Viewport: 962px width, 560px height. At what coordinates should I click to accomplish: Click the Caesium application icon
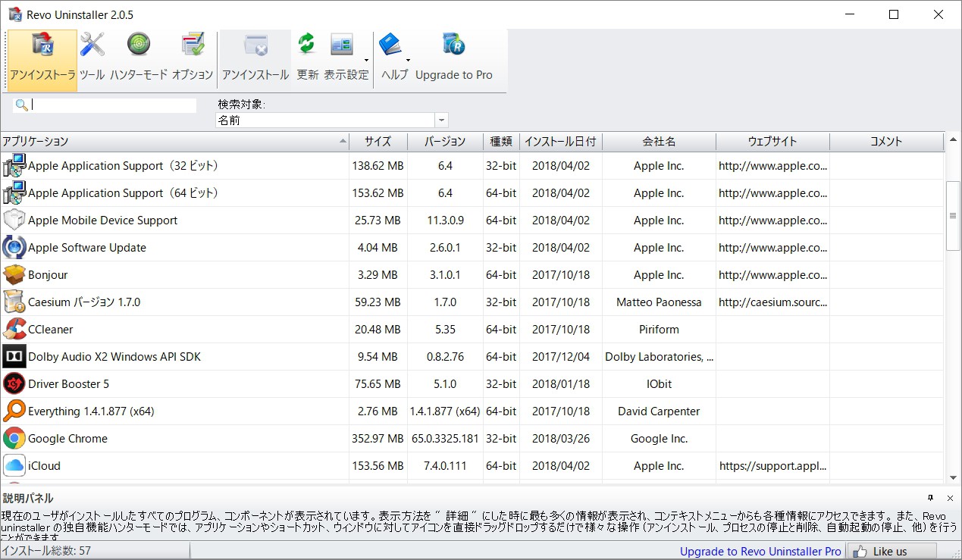pos(14,302)
